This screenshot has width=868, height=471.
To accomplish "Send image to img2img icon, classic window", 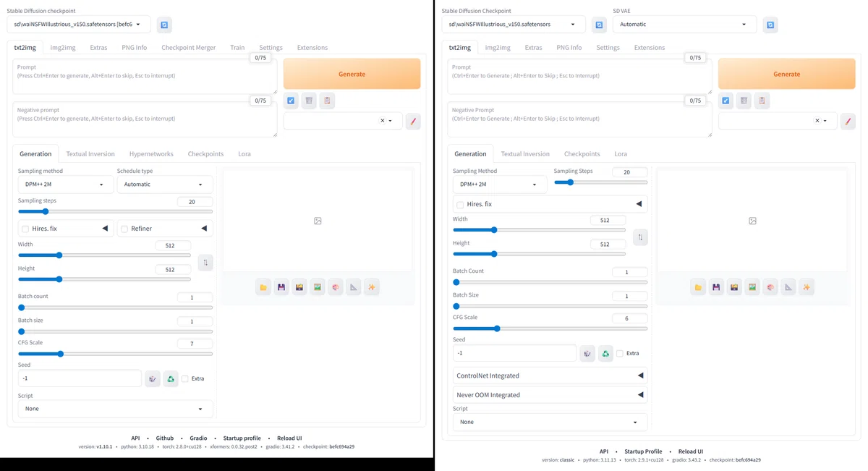I will (752, 287).
